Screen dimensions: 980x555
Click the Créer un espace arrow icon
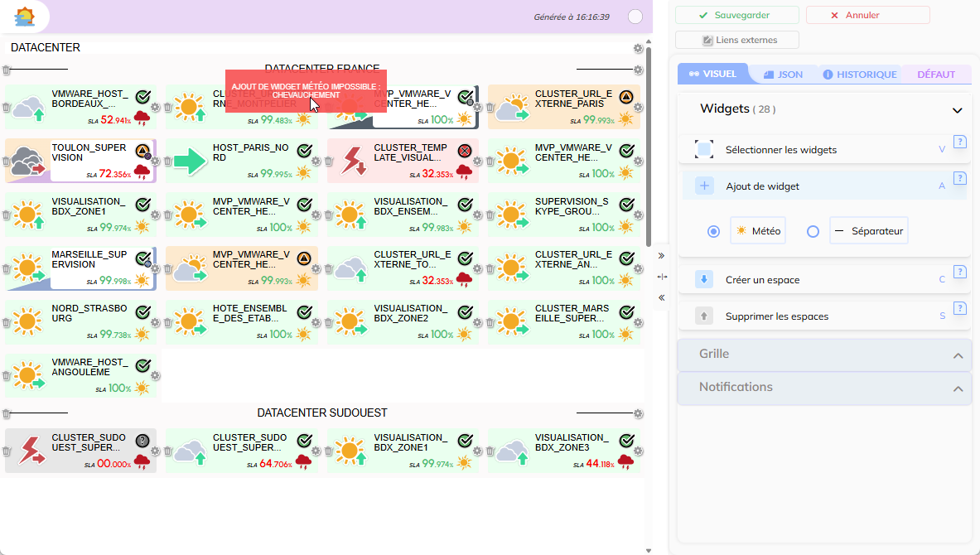pyautogui.click(x=704, y=280)
